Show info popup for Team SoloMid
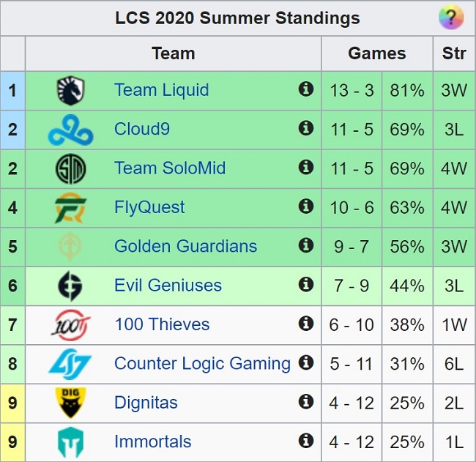476x462 pixels. 306,168
